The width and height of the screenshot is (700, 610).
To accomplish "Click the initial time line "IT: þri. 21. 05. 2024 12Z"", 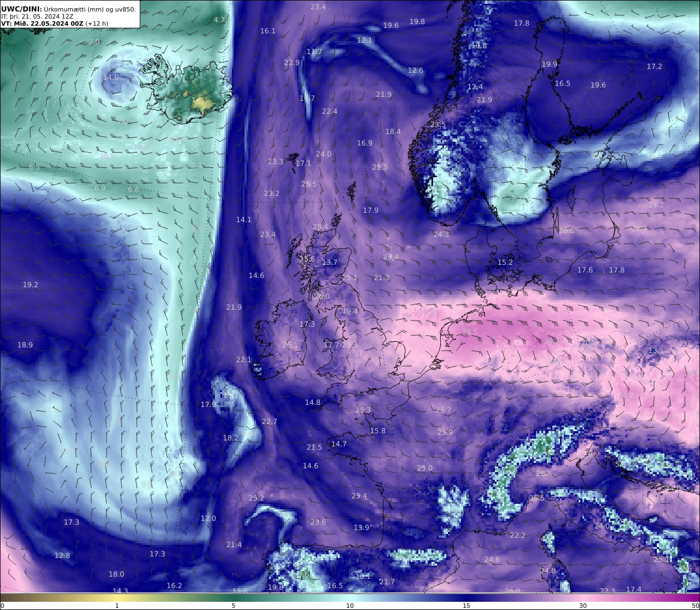I will [x=37, y=16].
